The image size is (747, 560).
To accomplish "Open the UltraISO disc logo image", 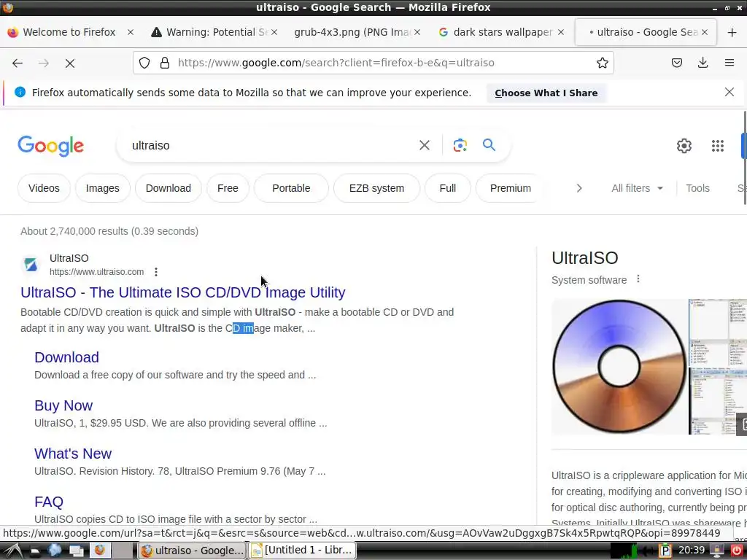I will pos(619,367).
